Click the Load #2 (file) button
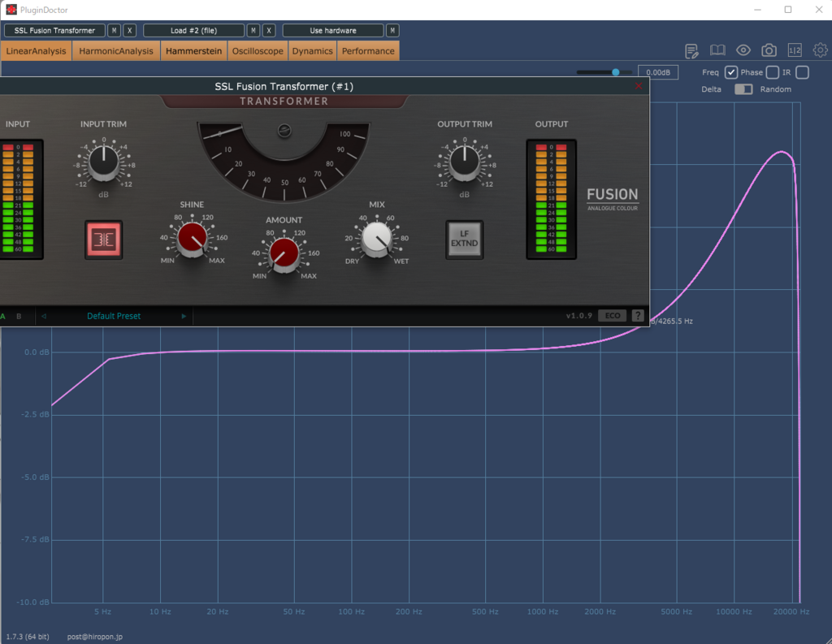This screenshot has height=644, width=832. [193, 31]
